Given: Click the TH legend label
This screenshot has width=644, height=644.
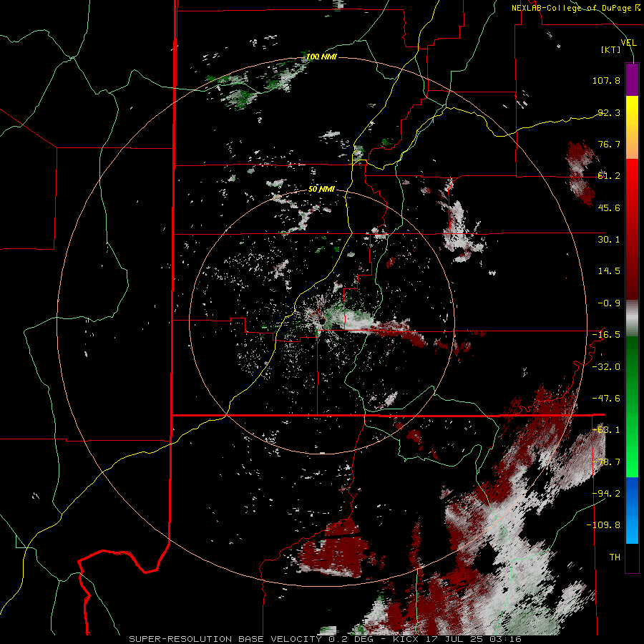Looking at the screenshot, I should point(615,557).
